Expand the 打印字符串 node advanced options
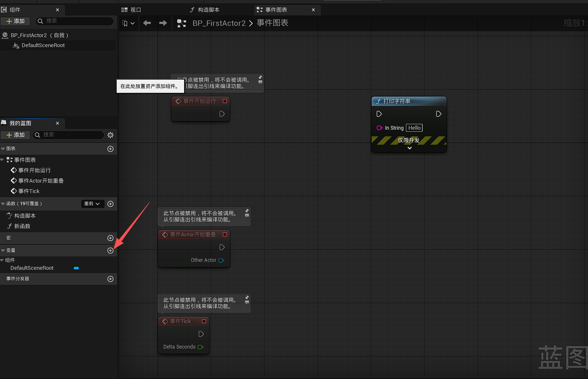This screenshot has width=588, height=379. click(x=410, y=148)
